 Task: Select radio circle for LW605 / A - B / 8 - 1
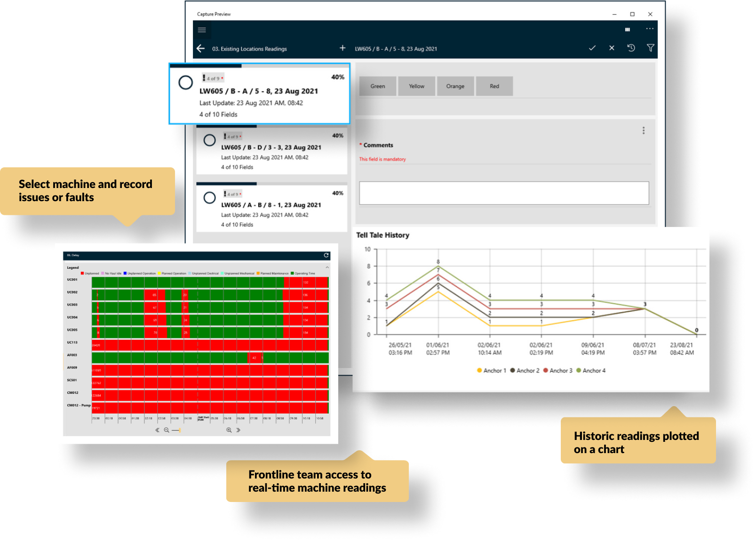(x=210, y=198)
